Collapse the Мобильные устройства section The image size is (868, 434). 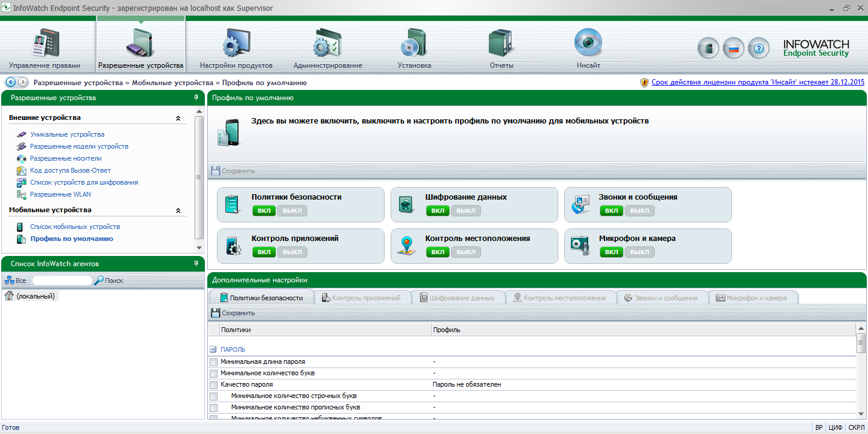tap(178, 210)
